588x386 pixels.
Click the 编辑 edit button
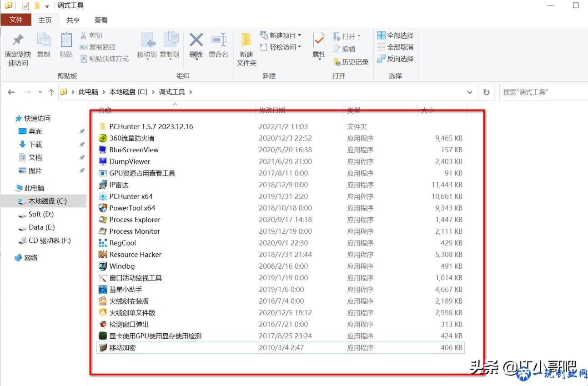pyautogui.click(x=344, y=49)
